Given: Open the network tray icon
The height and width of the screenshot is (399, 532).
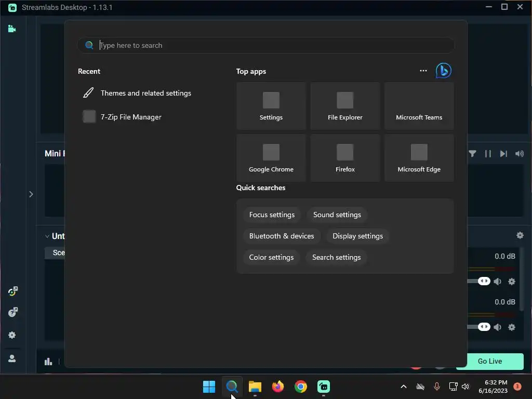Looking at the screenshot, I should coord(453,387).
